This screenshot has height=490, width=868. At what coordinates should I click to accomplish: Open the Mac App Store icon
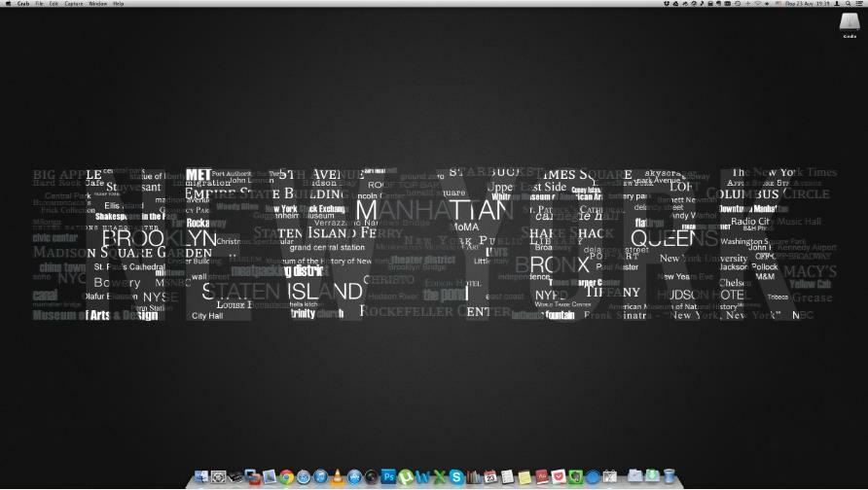[x=354, y=476]
